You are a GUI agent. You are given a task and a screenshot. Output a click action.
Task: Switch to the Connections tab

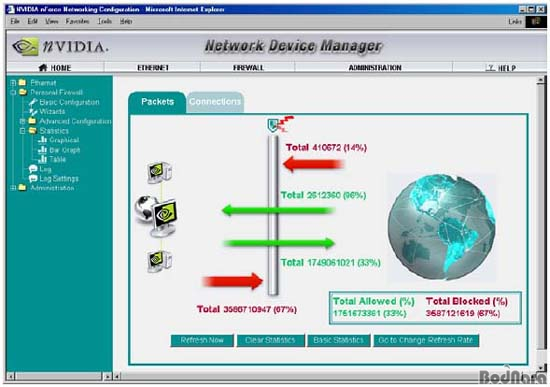click(215, 102)
